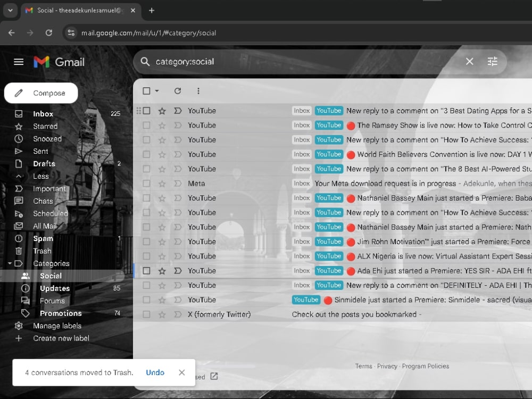Select the Forums category
532x399 pixels.
(52, 301)
